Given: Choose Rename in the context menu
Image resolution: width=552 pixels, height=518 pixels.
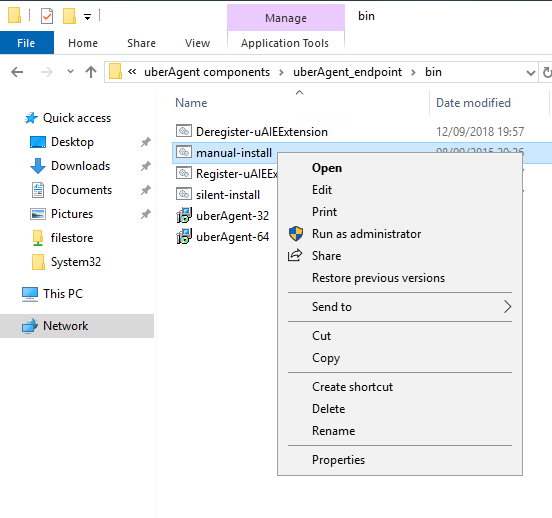Looking at the screenshot, I should point(400,431).
